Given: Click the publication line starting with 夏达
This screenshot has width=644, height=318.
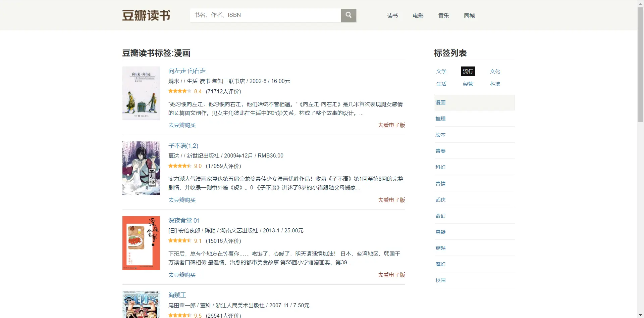Looking at the screenshot, I should (x=226, y=155).
